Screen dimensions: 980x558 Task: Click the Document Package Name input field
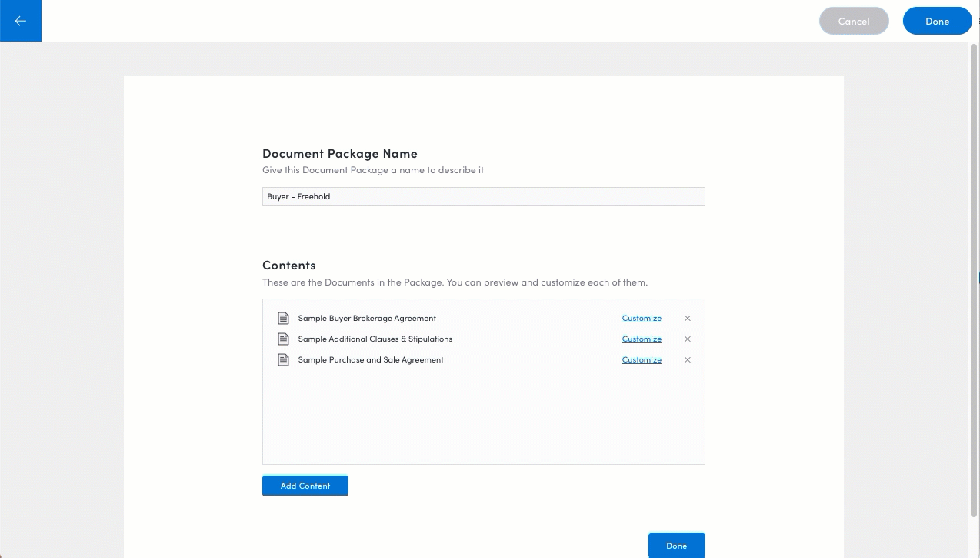483,196
